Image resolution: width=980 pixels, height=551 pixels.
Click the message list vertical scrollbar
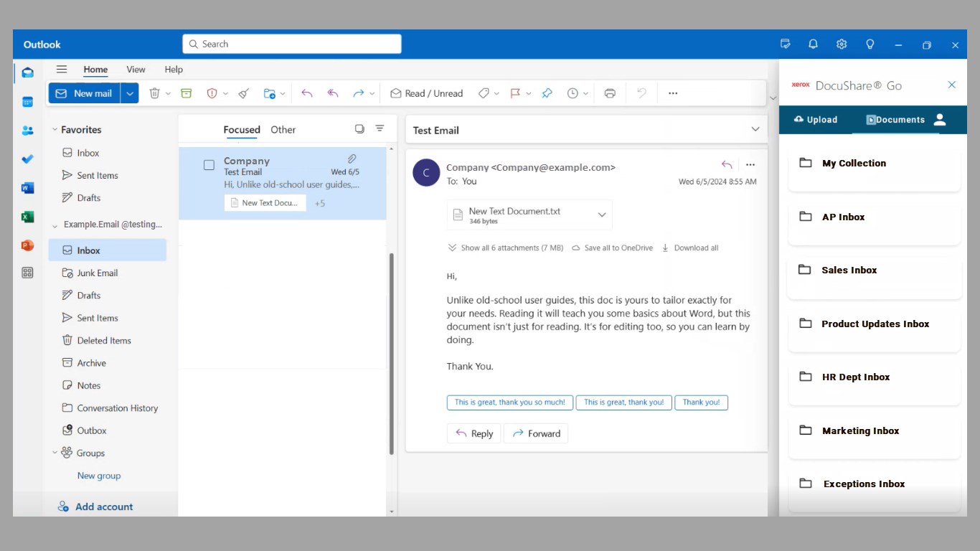(x=391, y=353)
